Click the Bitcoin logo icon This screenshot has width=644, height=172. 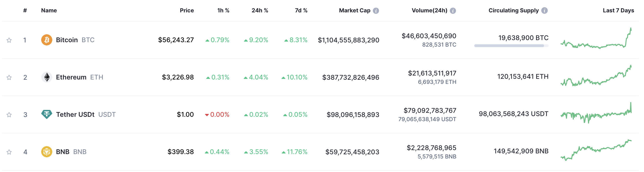(46, 40)
